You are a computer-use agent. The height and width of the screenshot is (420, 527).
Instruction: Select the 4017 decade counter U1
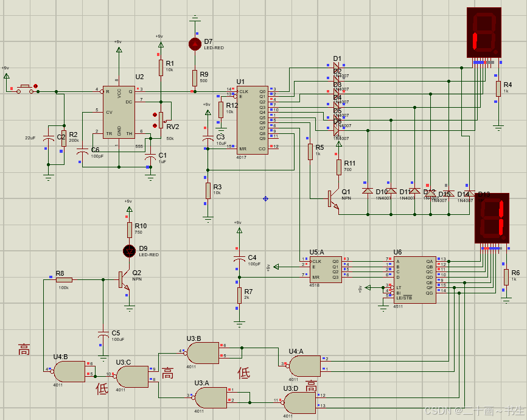click(251, 119)
